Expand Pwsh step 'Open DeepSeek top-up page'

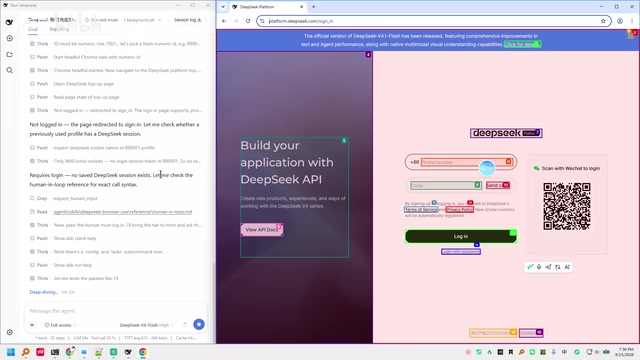(72, 84)
